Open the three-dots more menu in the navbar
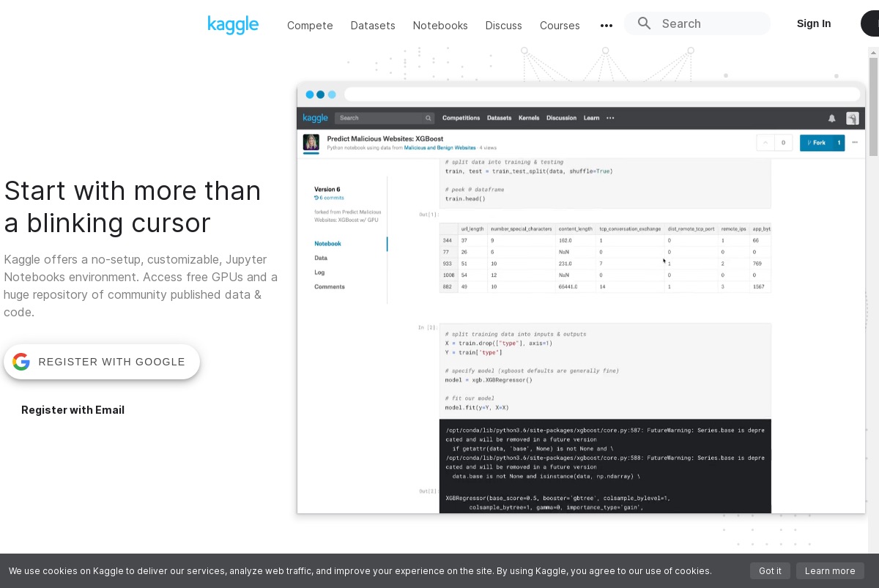The height and width of the screenshot is (588, 879). (x=607, y=26)
